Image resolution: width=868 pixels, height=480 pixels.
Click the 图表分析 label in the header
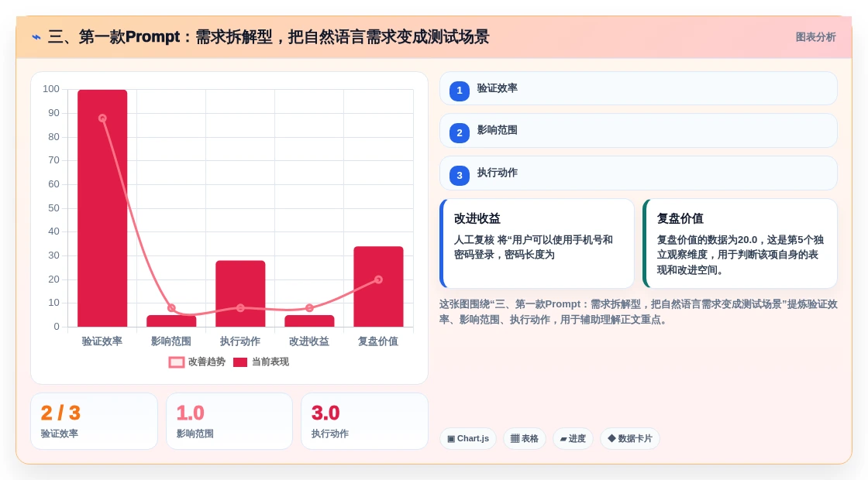click(x=815, y=37)
